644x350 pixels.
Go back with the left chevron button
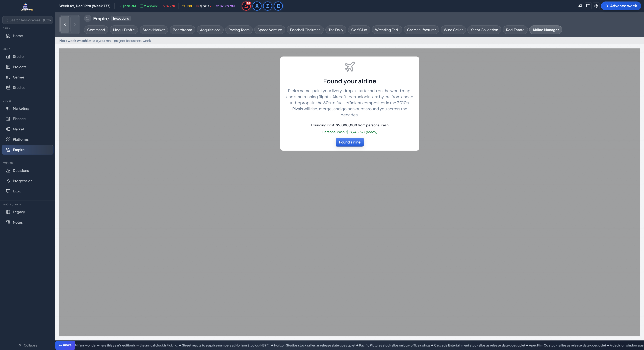[65, 24]
